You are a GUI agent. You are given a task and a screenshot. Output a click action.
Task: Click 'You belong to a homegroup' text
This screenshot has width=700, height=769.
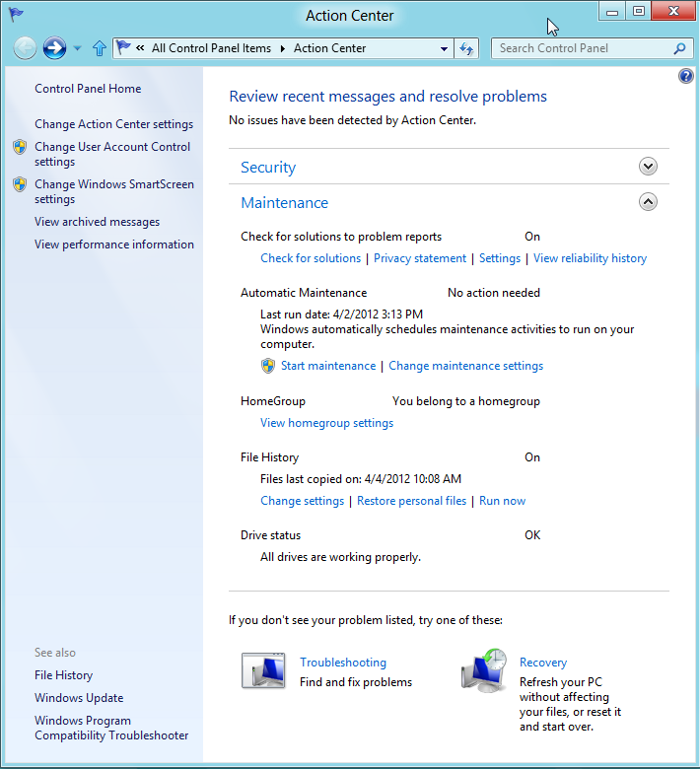(x=466, y=401)
